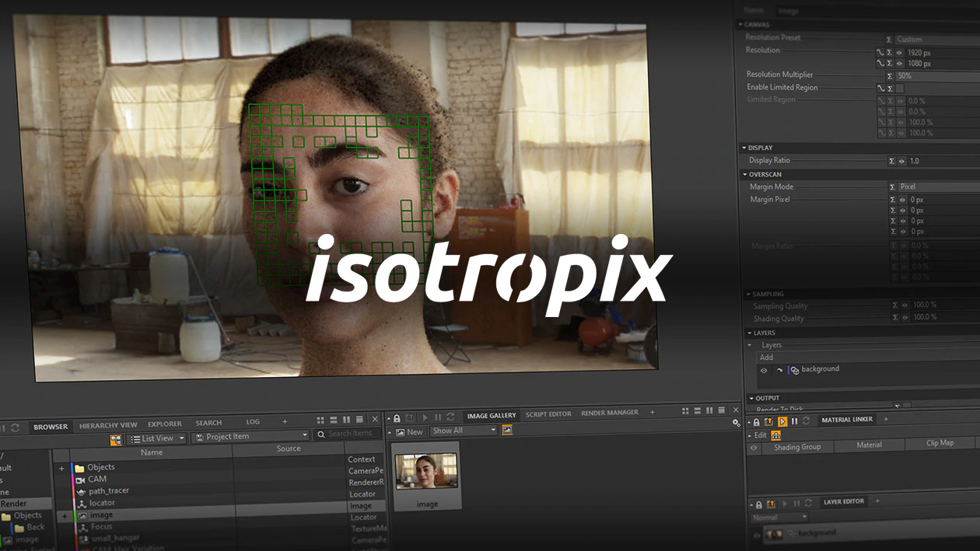Click eye icon column header in Material Linker
This screenshot has height=551, width=980.
click(x=753, y=448)
